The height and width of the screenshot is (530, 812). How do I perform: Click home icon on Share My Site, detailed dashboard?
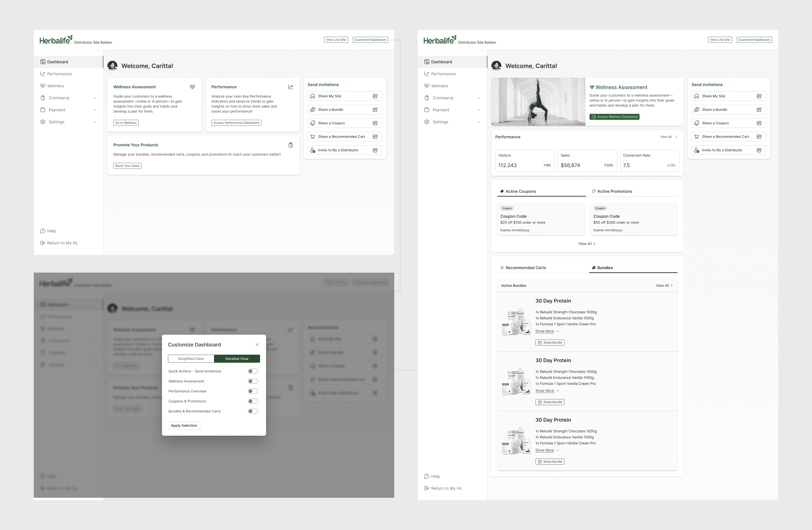pos(696,96)
